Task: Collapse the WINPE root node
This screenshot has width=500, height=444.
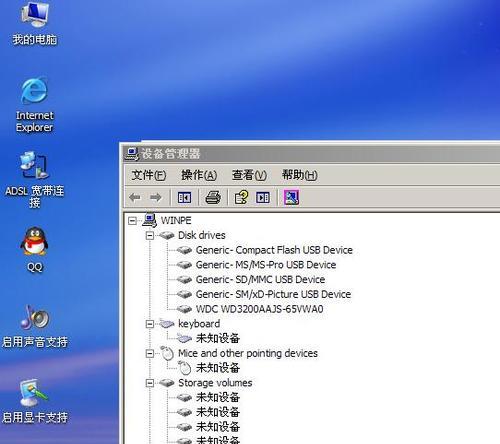Action: [x=132, y=221]
